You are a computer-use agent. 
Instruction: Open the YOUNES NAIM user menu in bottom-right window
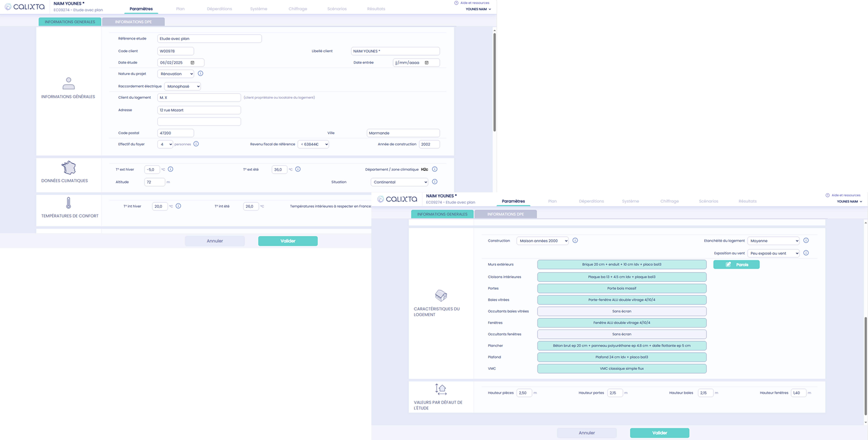click(850, 202)
